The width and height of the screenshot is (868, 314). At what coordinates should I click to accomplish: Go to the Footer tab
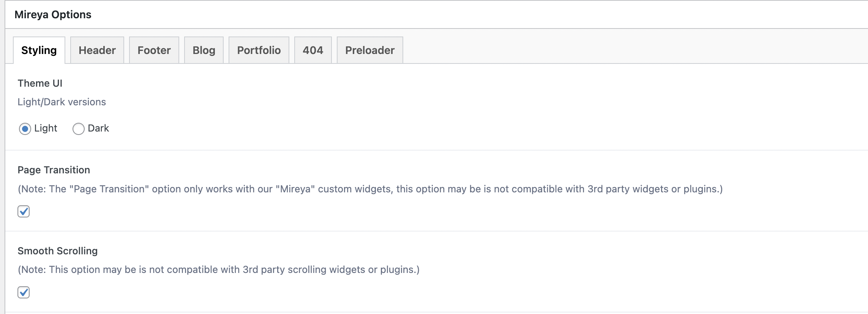coord(154,50)
